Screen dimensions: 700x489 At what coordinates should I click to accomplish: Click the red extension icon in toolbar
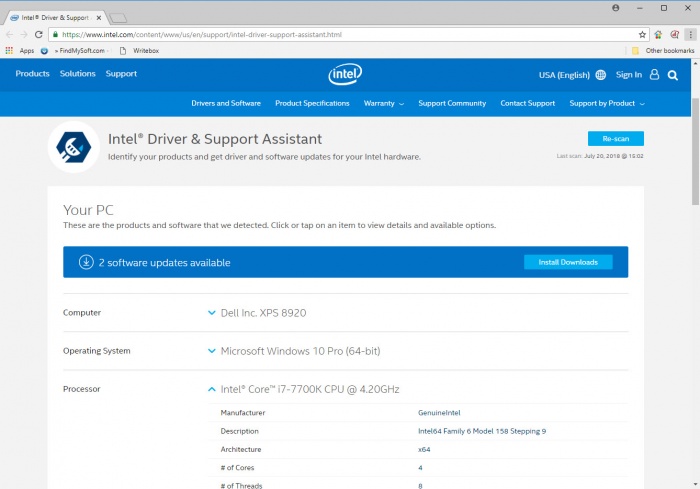pos(675,34)
